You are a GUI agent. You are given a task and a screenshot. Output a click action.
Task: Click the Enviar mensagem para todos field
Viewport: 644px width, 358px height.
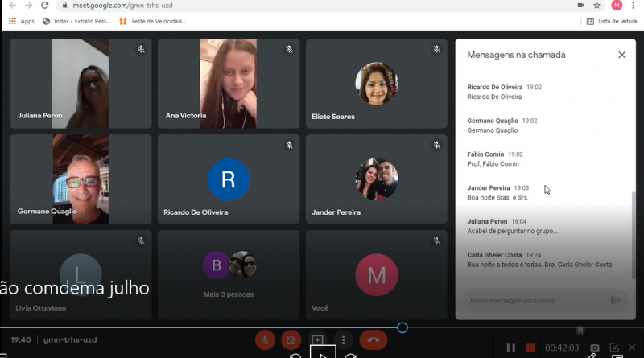pyautogui.click(x=534, y=300)
